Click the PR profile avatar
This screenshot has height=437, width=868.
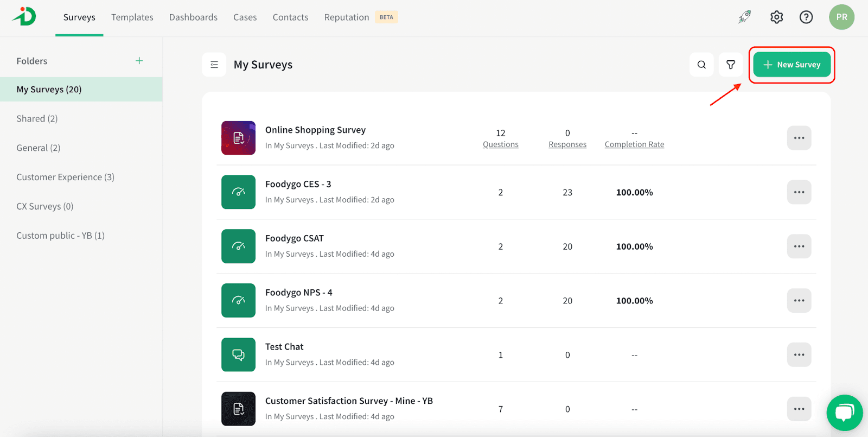pyautogui.click(x=841, y=17)
